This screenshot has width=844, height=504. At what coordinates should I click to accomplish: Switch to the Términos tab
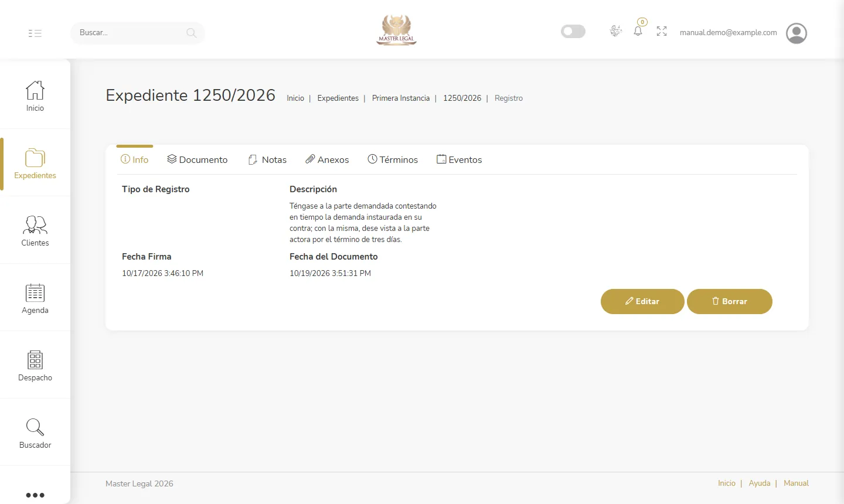393,160
